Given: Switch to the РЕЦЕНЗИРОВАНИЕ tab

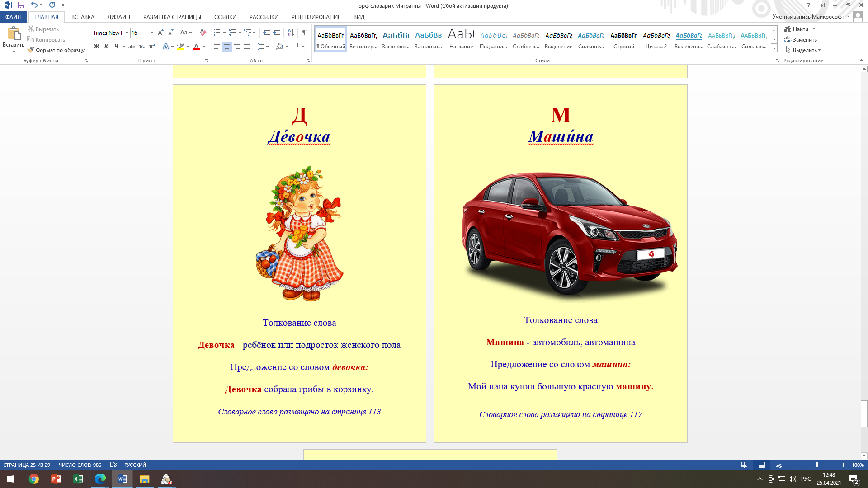Looking at the screenshot, I should 316,17.
